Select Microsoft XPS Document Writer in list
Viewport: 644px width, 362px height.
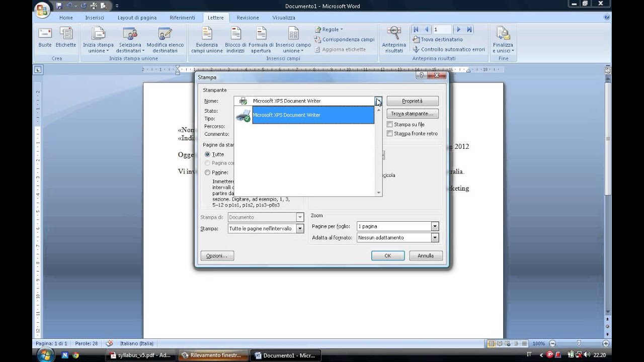point(304,115)
